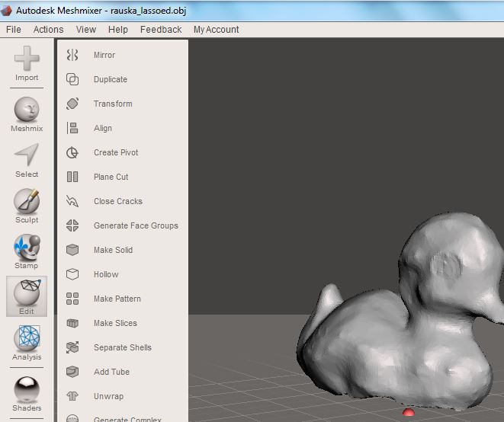Image resolution: width=504 pixels, height=422 pixels.
Task: Open the Import tool
Action: 27,63
